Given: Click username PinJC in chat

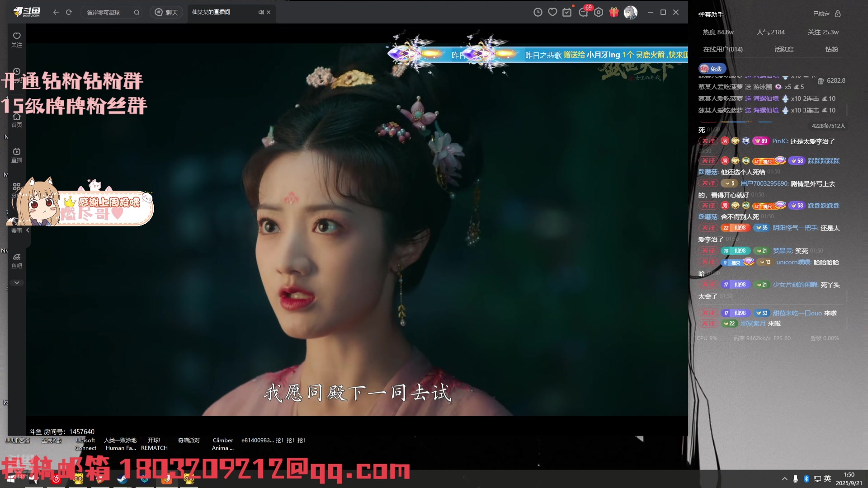Looking at the screenshot, I should 780,141.
